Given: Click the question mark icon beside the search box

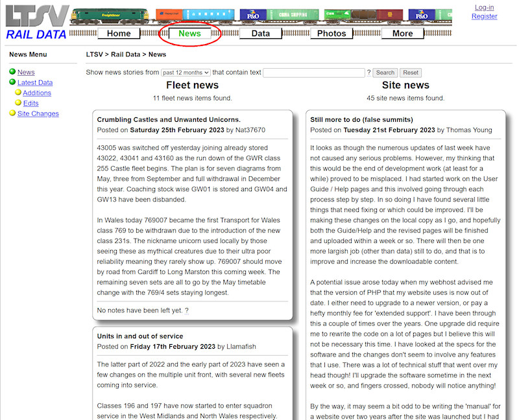Looking at the screenshot, I should click(370, 72).
